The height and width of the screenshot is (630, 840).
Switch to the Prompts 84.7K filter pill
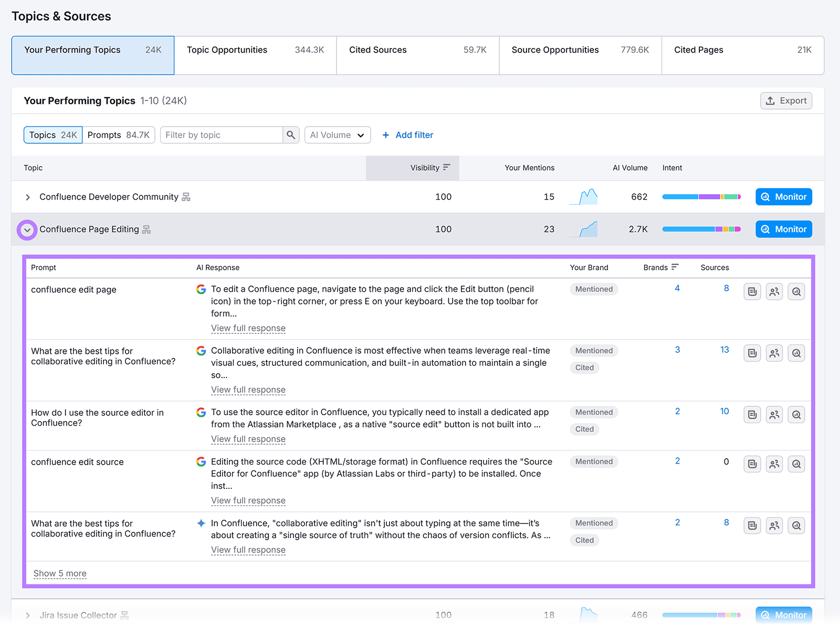pos(119,135)
